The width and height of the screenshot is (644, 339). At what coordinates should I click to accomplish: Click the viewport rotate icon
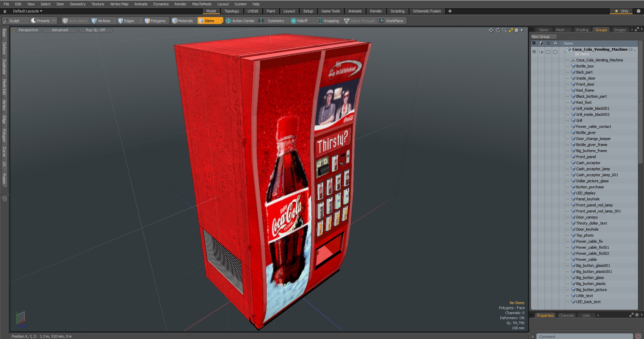pyautogui.click(x=498, y=30)
